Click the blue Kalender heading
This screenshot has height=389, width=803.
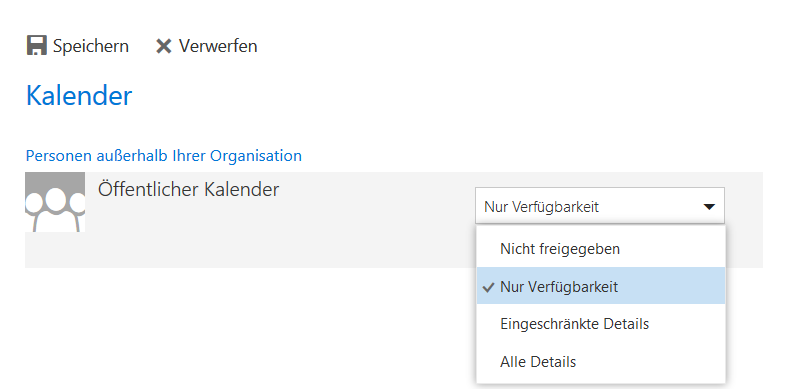[79, 95]
